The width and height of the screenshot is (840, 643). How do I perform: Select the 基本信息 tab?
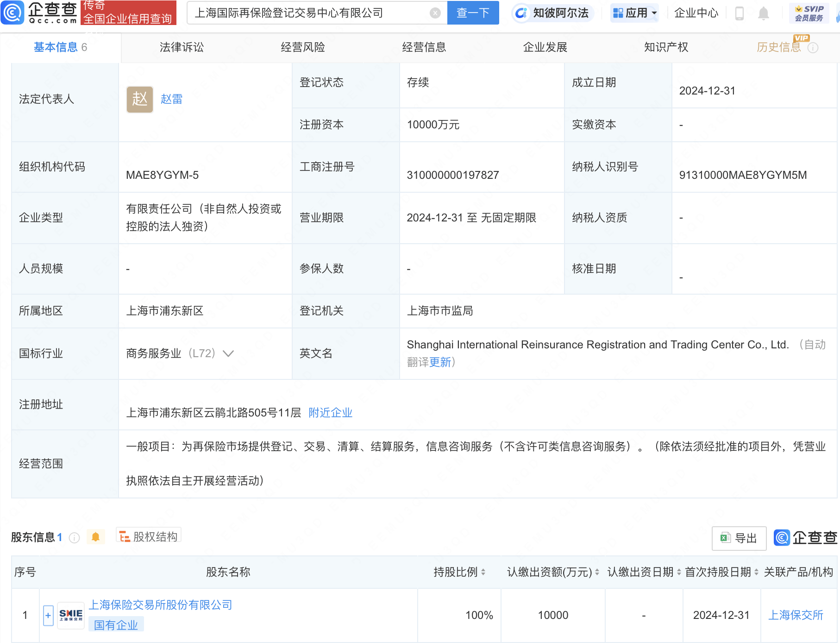[x=60, y=47]
